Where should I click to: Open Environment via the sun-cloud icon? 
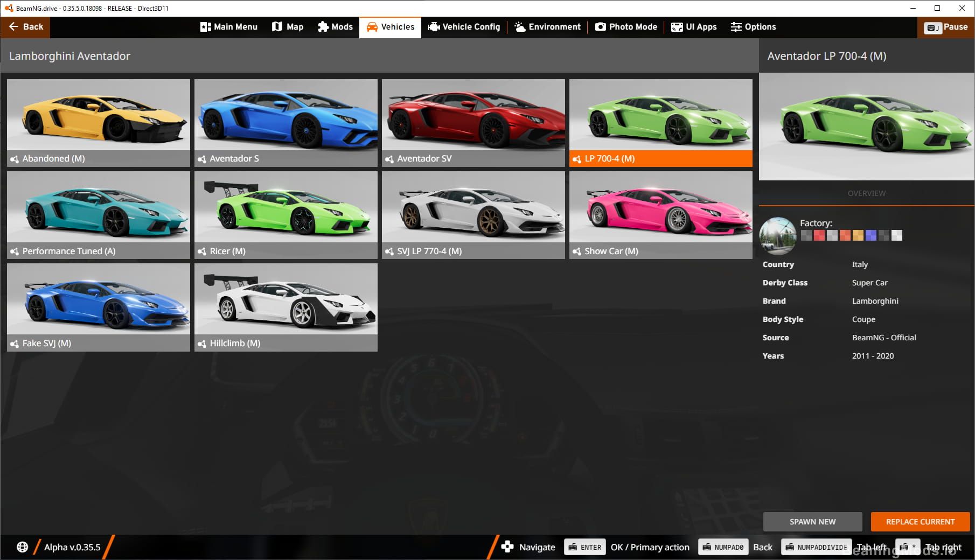[520, 26]
